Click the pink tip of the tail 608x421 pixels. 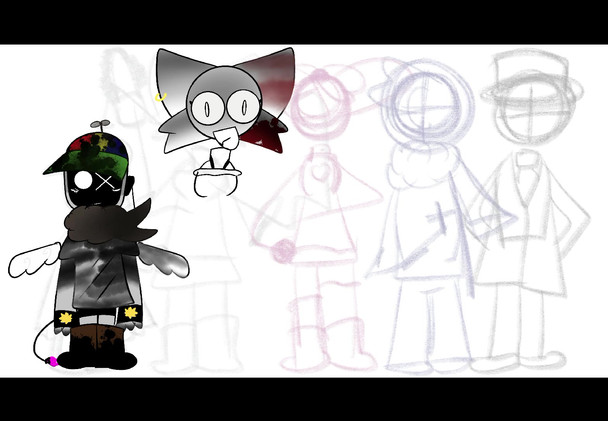[52, 361]
